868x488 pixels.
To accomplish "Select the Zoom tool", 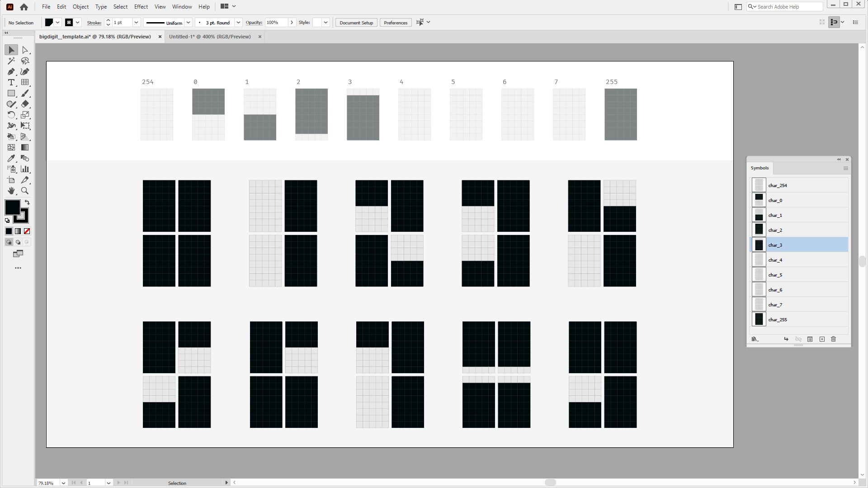I will tap(25, 191).
